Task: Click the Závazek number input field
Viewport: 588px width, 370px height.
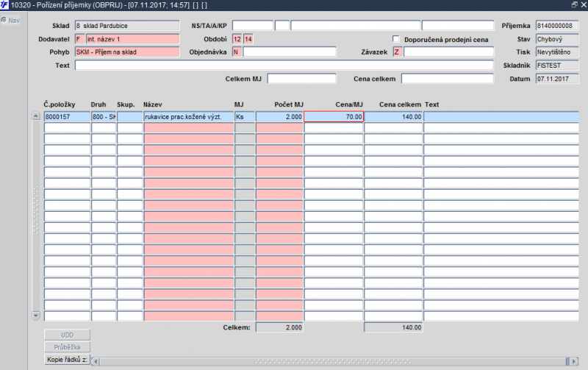Action: pos(448,51)
